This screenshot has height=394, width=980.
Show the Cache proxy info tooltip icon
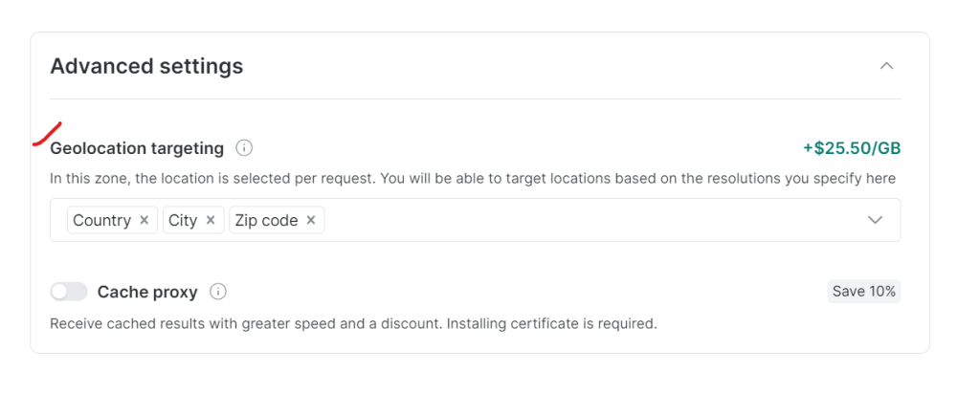click(218, 292)
